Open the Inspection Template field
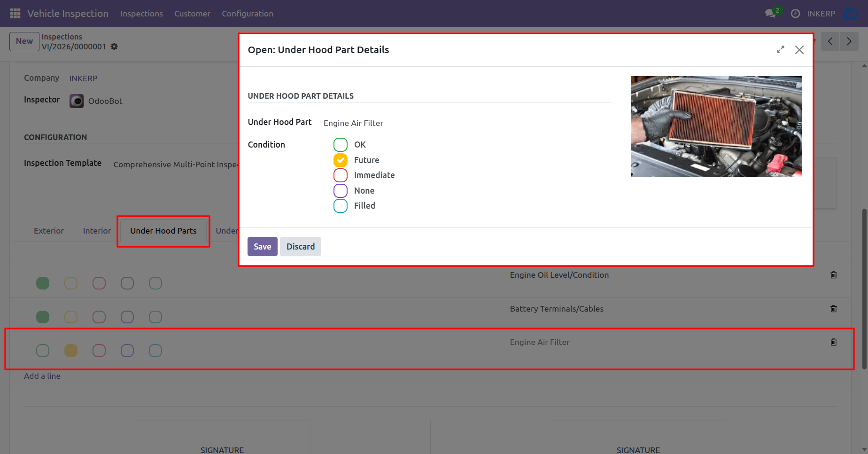Image resolution: width=868 pixels, height=454 pixels. (x=177, y=164)
